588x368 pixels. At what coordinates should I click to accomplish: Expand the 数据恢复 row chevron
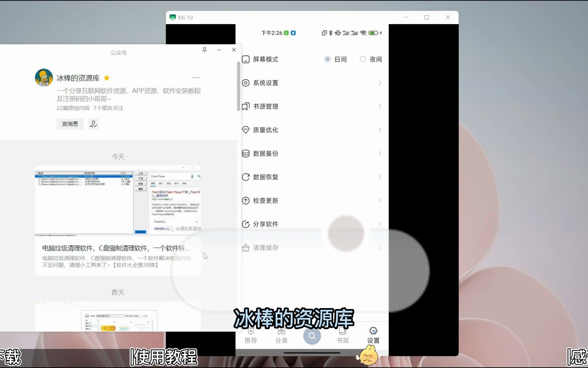click(x=380, y=177)
